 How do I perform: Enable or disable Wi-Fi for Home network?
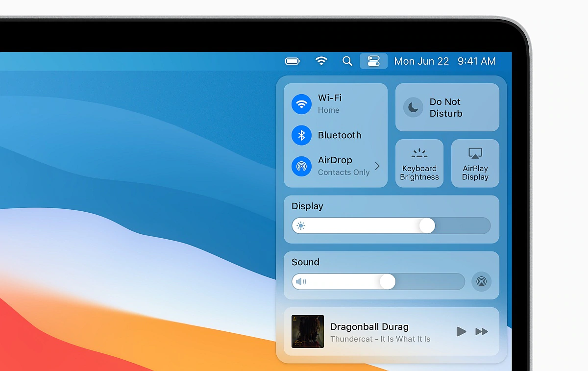click(301, 104)
